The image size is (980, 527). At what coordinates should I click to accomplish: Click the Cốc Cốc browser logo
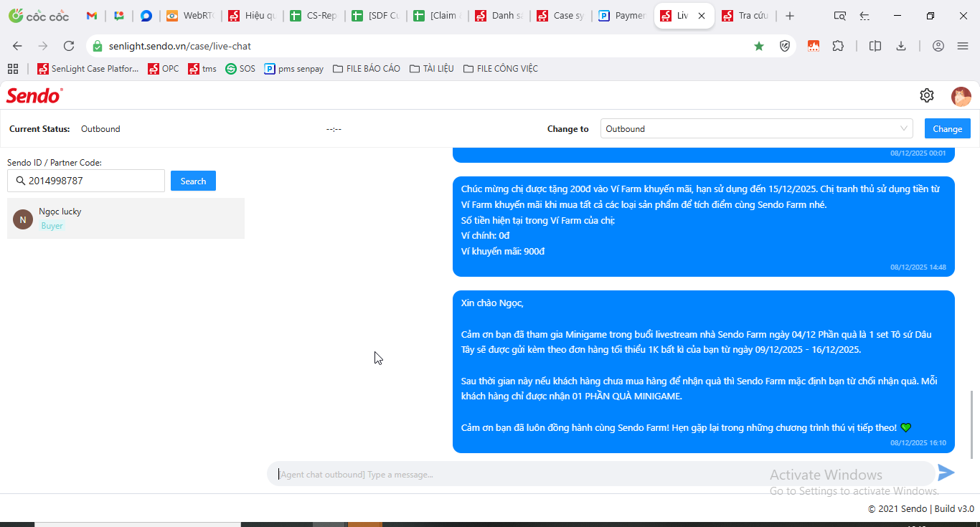38,16
